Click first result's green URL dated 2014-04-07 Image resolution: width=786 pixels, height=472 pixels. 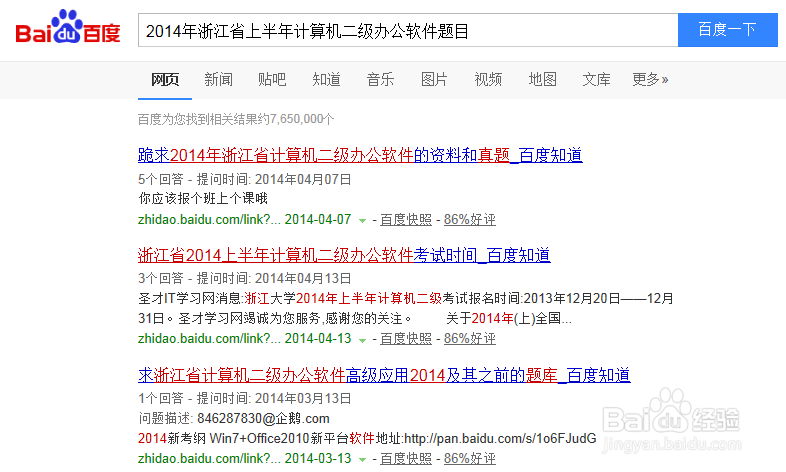click(x=245, y=219)
